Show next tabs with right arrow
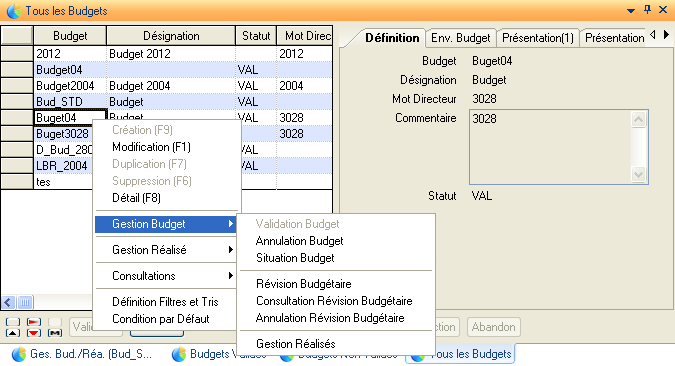Viewport: 675px width, 366px height. (666, 34)
